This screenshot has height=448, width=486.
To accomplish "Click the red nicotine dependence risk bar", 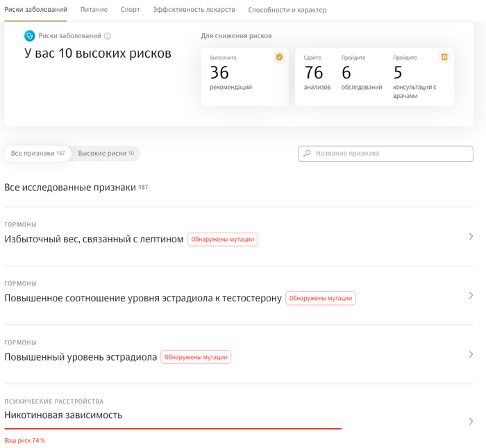I will [173, 429].
